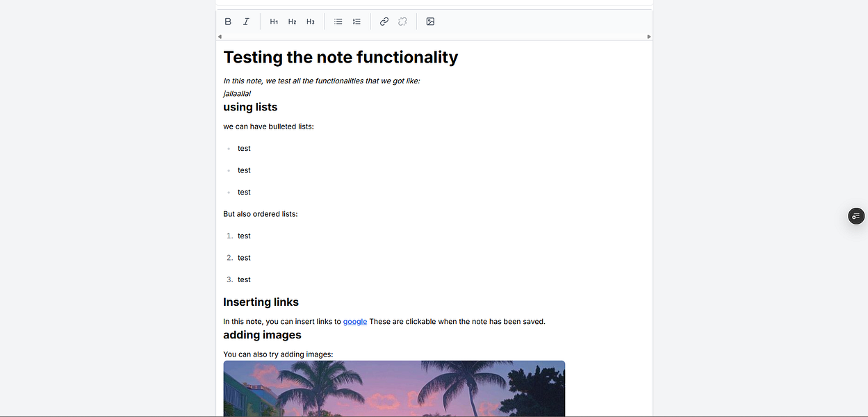868x417 pixels.
Task: Click the left arrow of the horizontal scrollbar
Action: click(x=220, y=36)
